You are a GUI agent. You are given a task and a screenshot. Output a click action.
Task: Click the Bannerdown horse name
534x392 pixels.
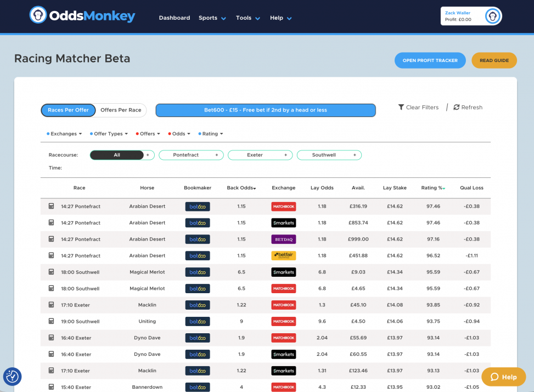click(147, 387)
